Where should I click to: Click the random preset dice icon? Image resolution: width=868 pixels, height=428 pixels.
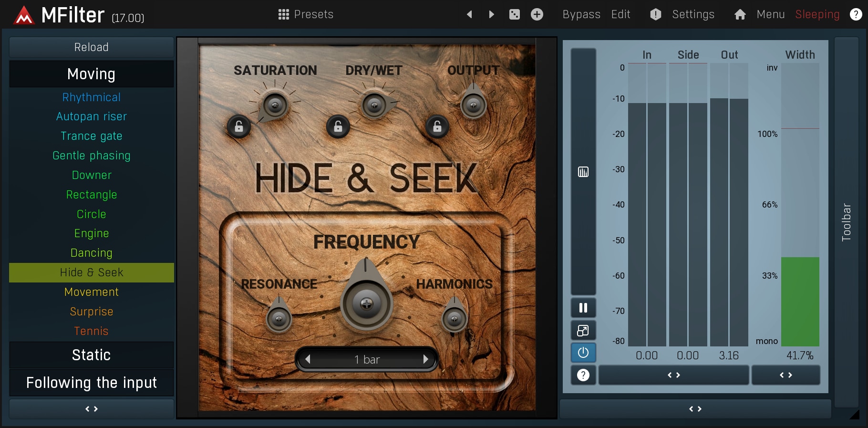click(x=514, y=14)
